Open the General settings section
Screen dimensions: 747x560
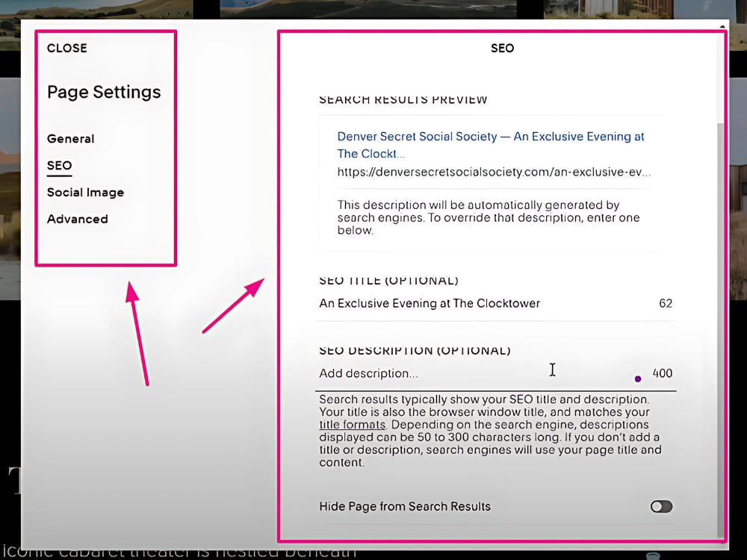70,139
